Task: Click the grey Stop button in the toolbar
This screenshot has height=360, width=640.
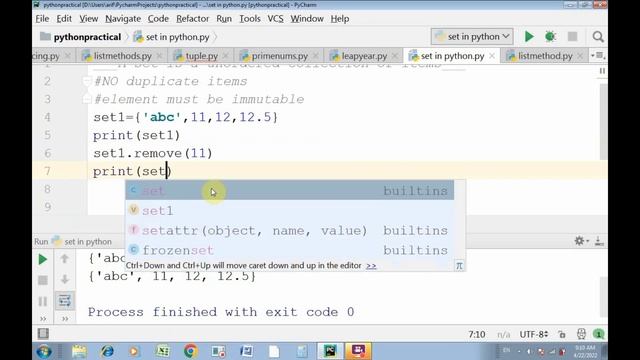Action: 572,37
